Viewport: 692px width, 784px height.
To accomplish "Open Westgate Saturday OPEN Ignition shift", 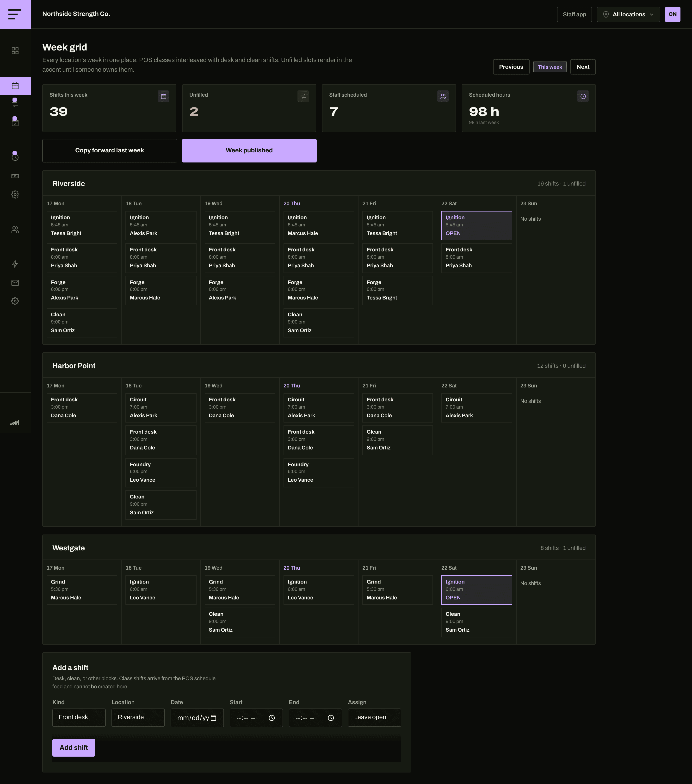I will (476, 590).
